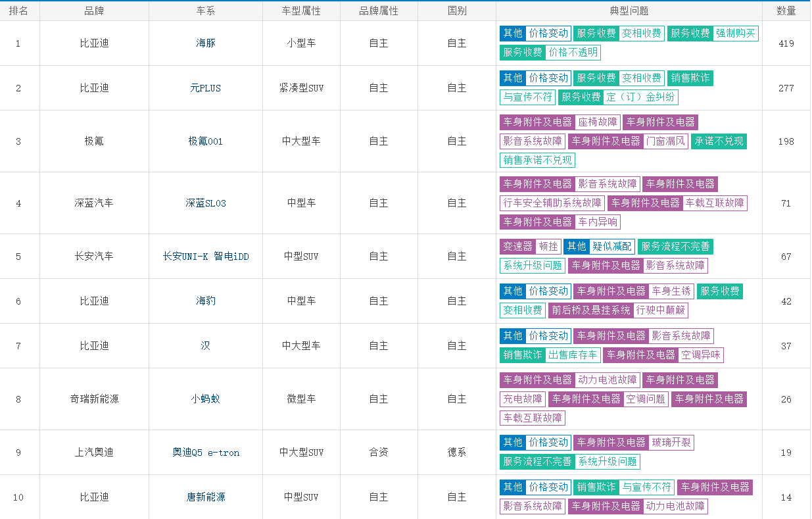Click the quantity value 42
The image size is (812, 519).
(786, 301)
